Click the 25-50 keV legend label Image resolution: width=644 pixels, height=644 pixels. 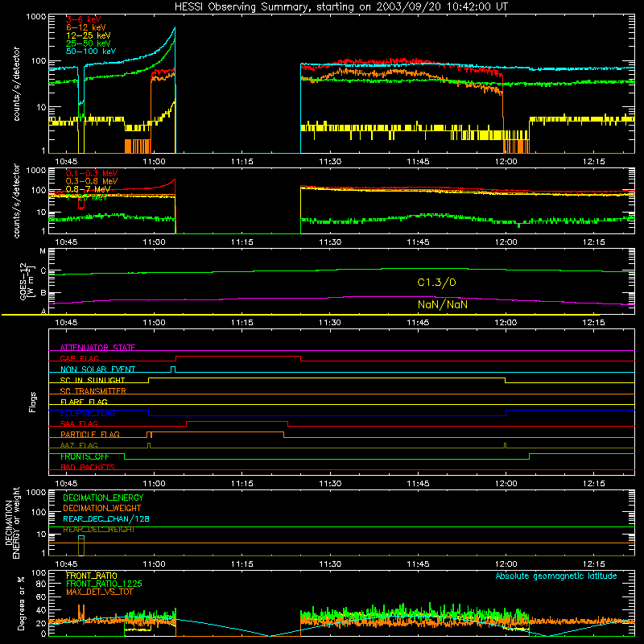[x=88, y=43]
